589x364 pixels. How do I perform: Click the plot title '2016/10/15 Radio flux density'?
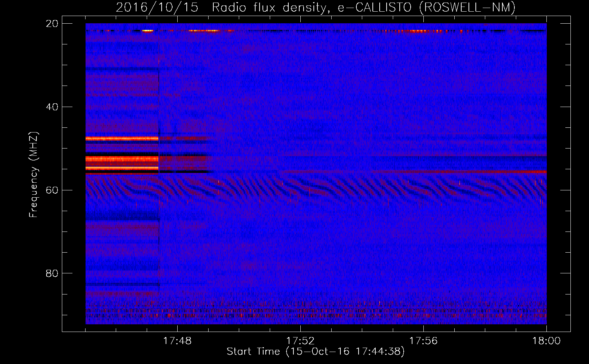[223, 7]
